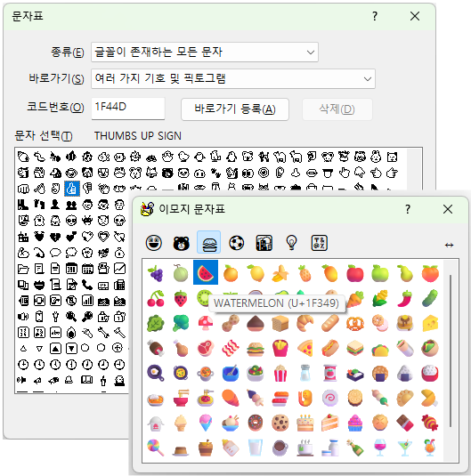Select the hamburger emoji in the grid

tap(256, 348)
